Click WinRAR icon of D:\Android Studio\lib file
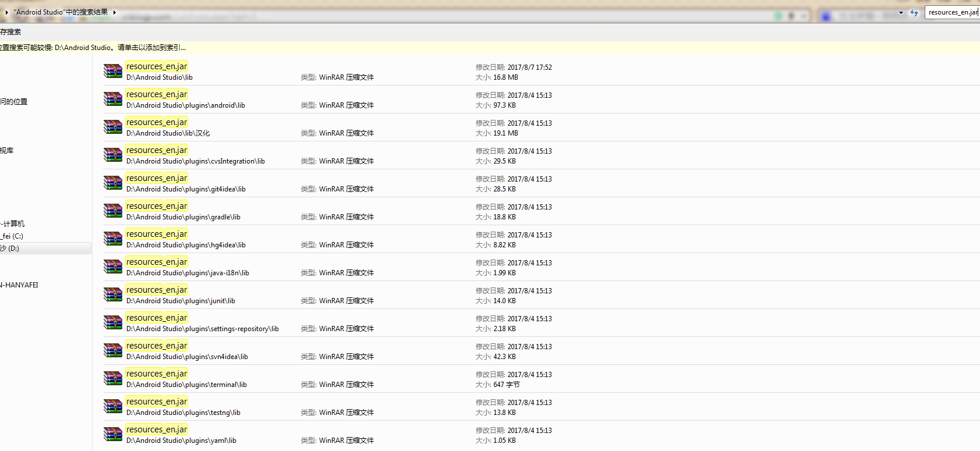 (x=113, y=71)
